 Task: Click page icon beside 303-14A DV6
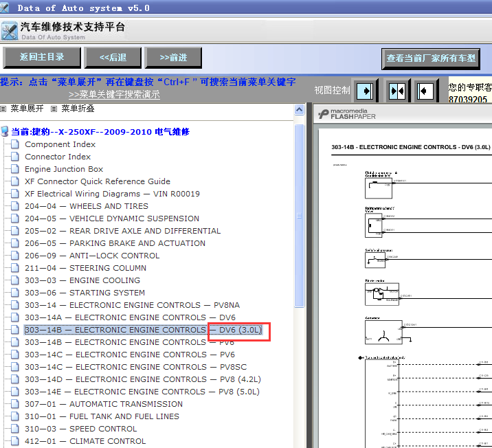[x=14, y=317]
